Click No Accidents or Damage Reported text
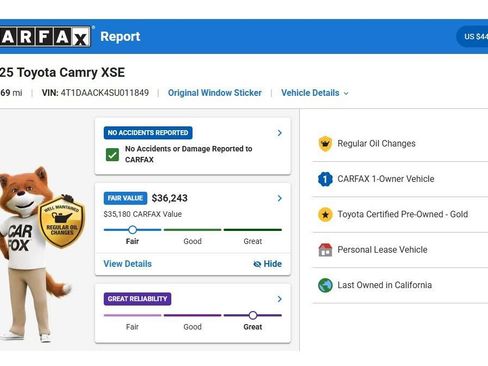This screenshot has height=366, width=488. coord(189,154)
